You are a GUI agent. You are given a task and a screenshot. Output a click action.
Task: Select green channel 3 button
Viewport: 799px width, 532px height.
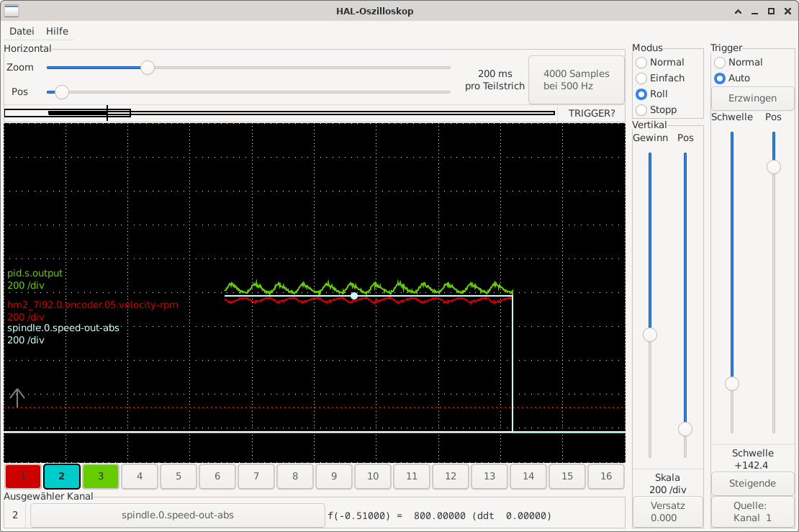pos(101,476)
